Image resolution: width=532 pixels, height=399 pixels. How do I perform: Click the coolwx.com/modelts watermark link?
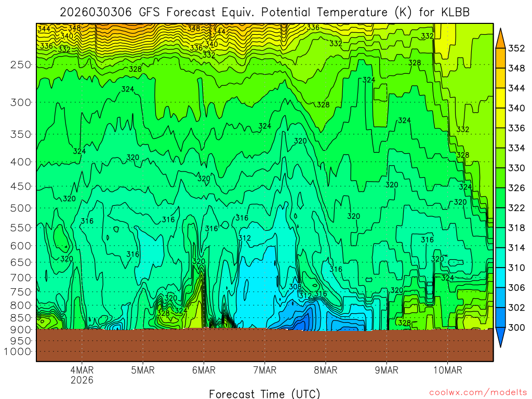[478, 393]
